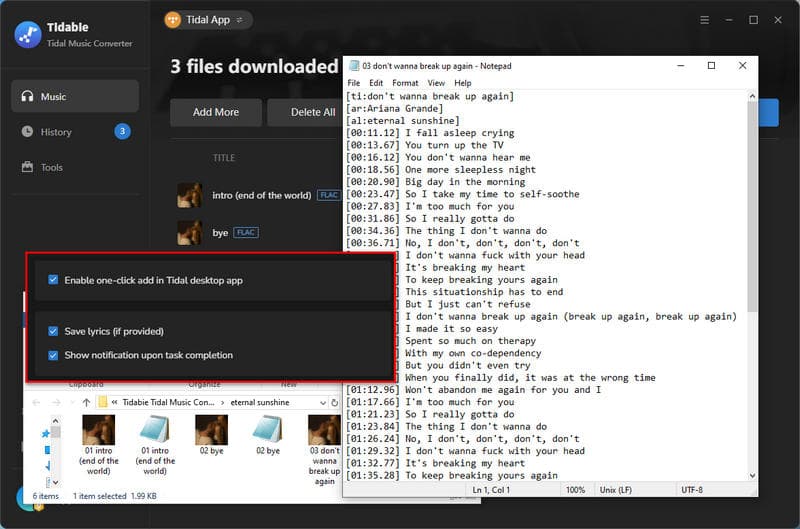
Task: Click the Tidable logo icon
Action: click(x=28, y=34)
